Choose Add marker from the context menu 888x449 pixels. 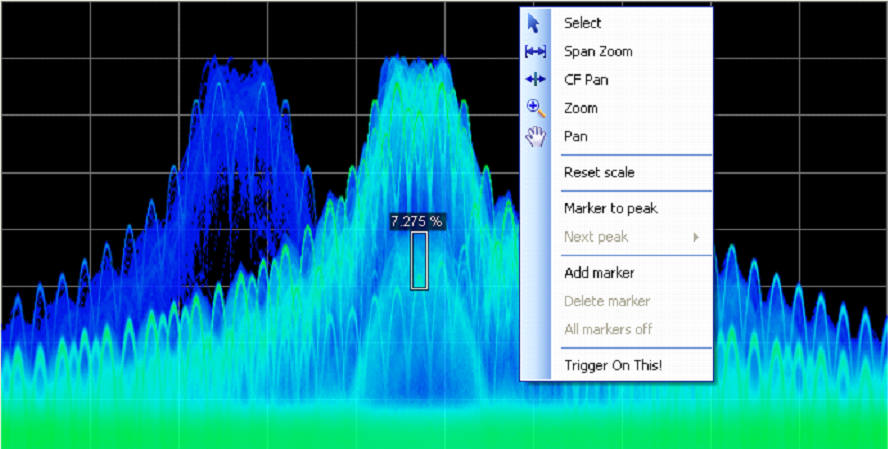tap(599, 273)
